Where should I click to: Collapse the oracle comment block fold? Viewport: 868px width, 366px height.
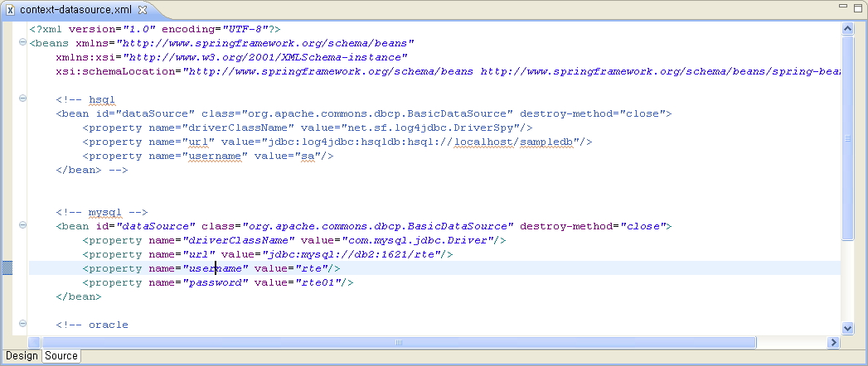(x=22, y=325)
